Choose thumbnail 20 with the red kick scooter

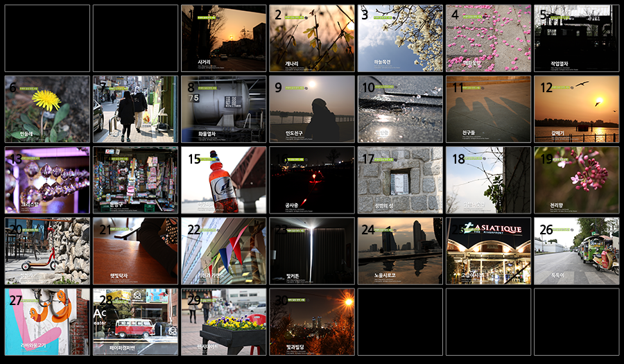tap(47, 251)
